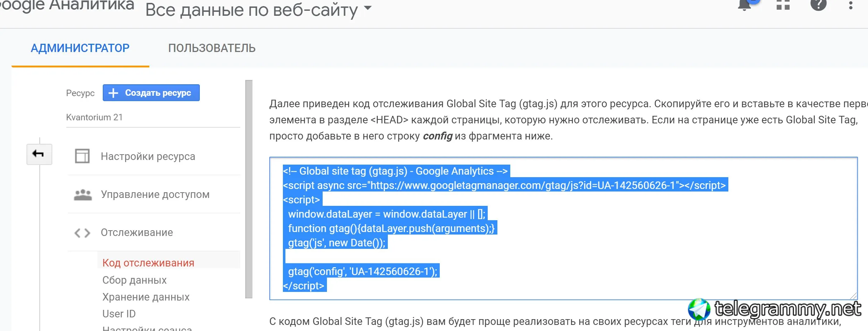
Task: Click the Управление доступом people icon
Action: point(83,194)
